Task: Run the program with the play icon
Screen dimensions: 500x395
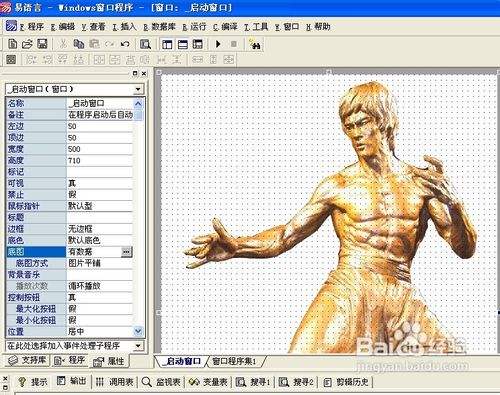Action: [x=218, y=44]
